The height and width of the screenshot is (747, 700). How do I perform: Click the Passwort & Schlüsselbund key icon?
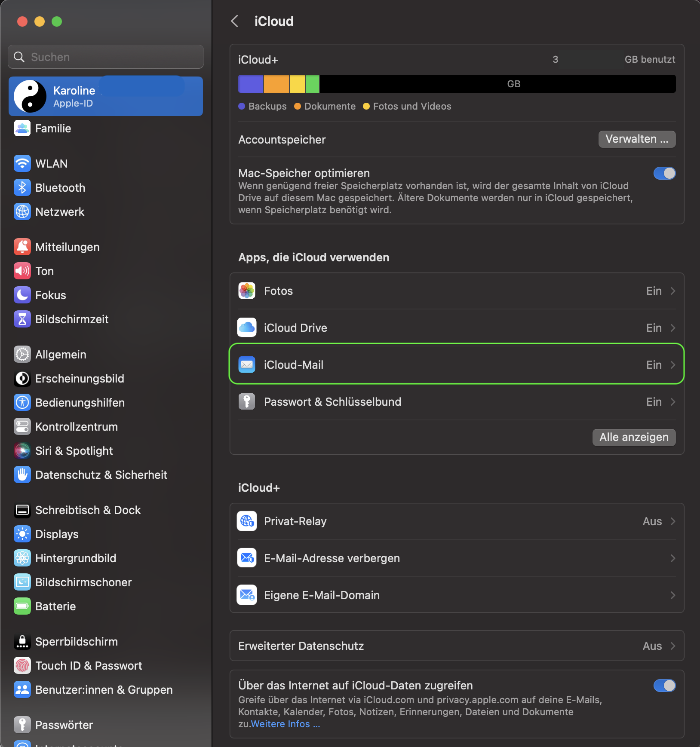[x=247, y=402]
